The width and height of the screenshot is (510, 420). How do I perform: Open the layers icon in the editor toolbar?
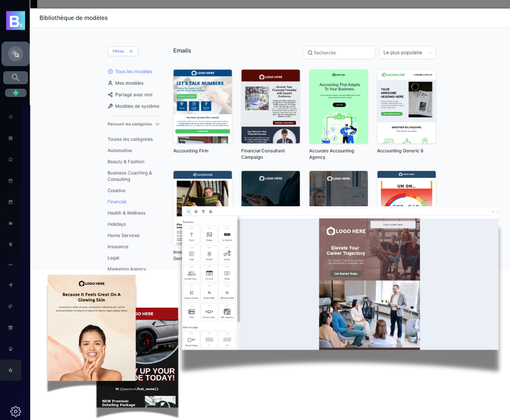click(196, 211)
